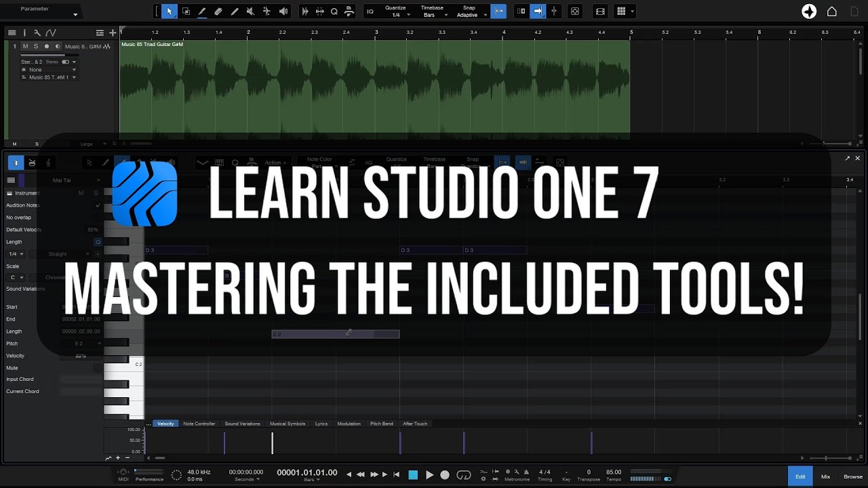The width and height of the screenshot is (868, 488).
Task: Click the IQ input quantize button
Action: [x=370, y=11]
